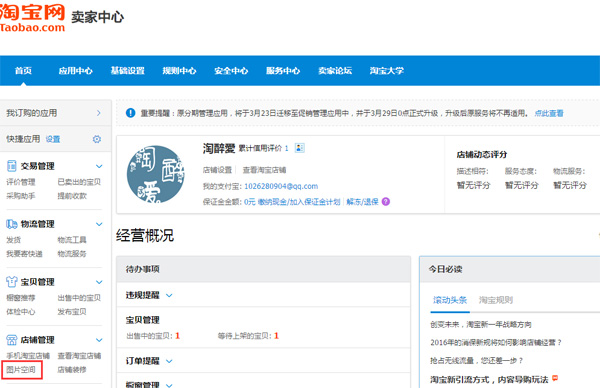Collapse the 物流管理 section chevron
Image resolution: width=600 pixels, height=388 pixels.
click(99, 224)
